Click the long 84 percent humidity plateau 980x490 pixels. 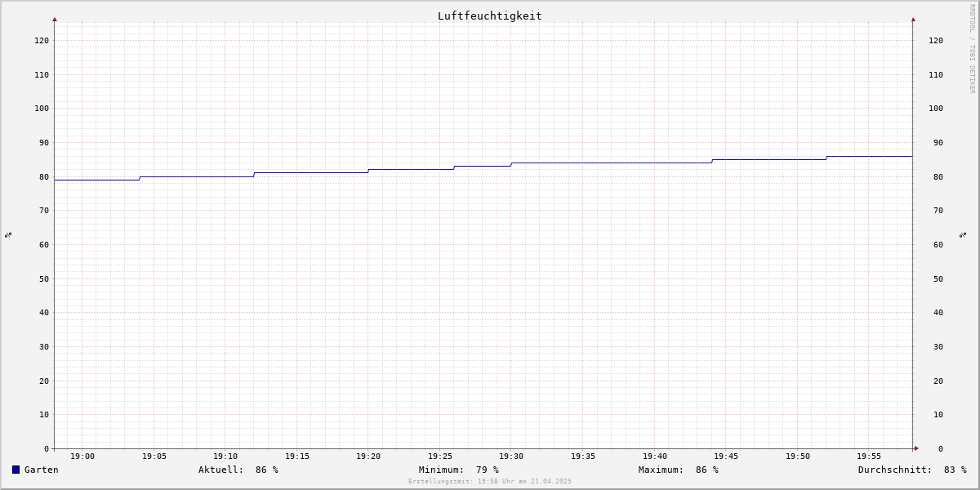pos(612,163)
